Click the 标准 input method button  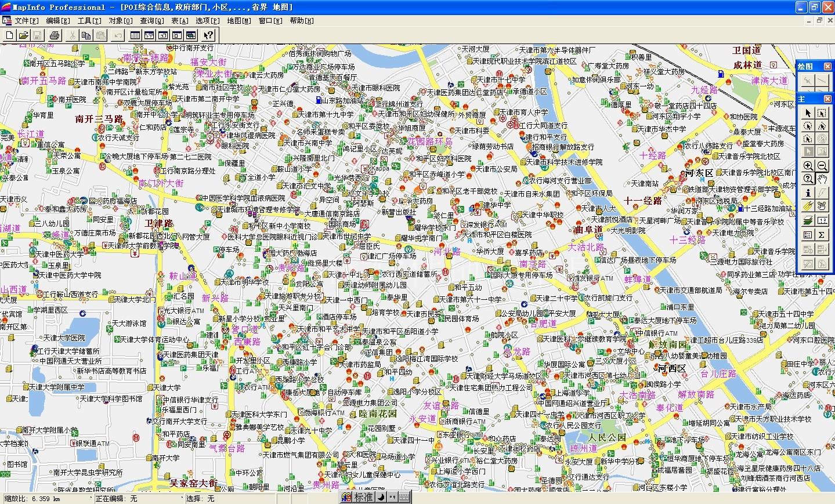[364, 498]
